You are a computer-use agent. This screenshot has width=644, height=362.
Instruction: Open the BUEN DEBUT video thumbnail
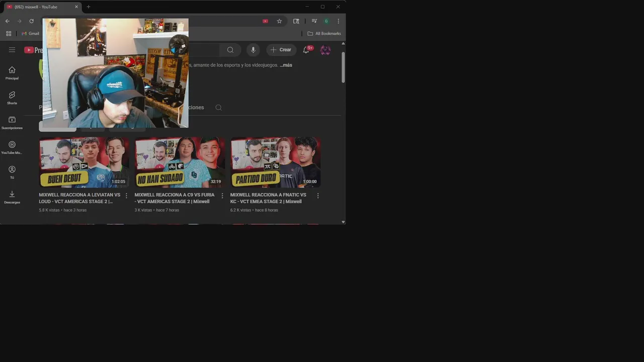(84, 162)
